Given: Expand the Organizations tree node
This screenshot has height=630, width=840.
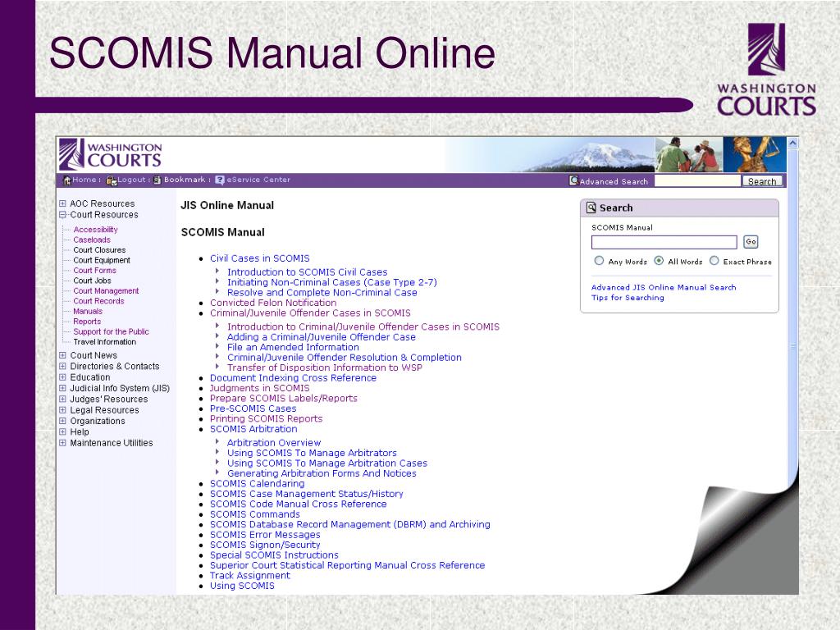Looking at the screenshot, I should (x=62, y=421).
